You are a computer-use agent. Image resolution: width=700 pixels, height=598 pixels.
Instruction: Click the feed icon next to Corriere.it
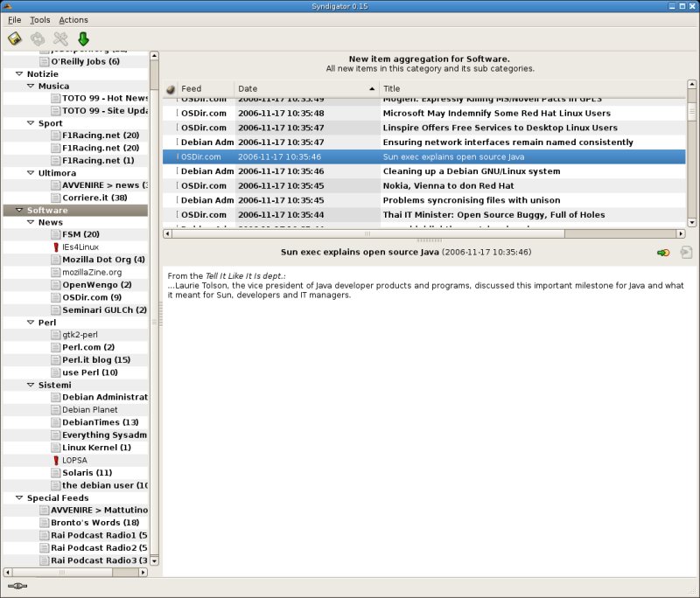[55, 198]
